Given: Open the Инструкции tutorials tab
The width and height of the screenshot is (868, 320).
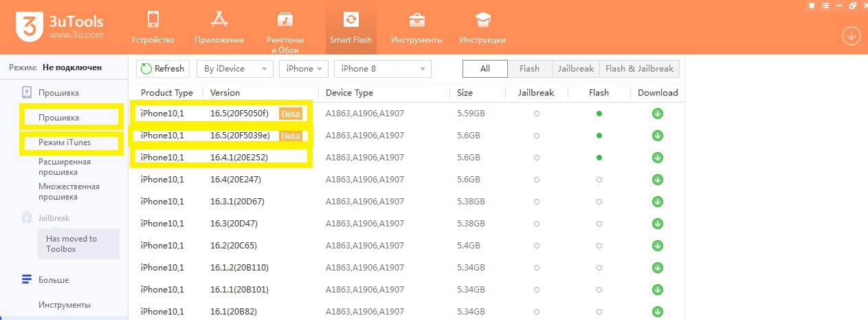Looking at the screenshot, I should [482, 28].
